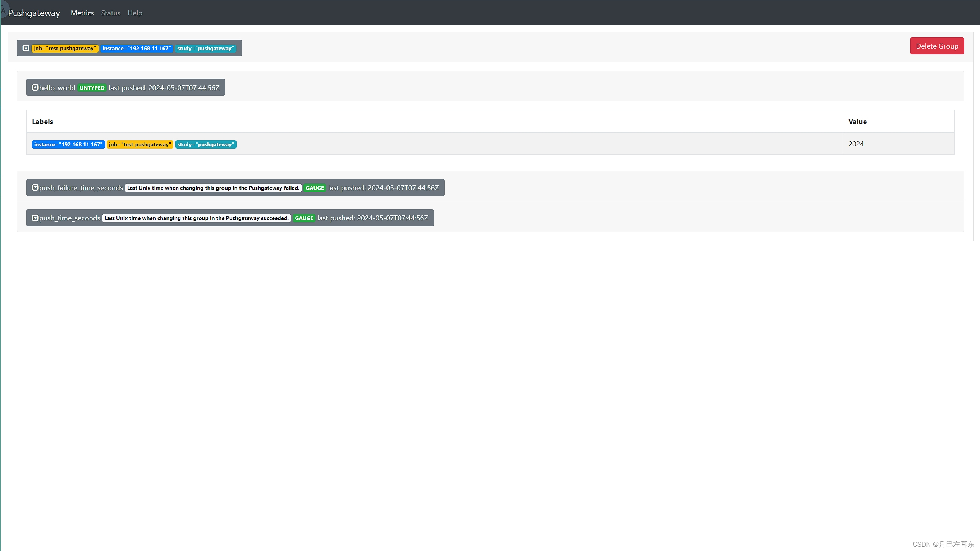
Task: Click job="test-pushgateway" badge in group header
Action: point(65,48)
